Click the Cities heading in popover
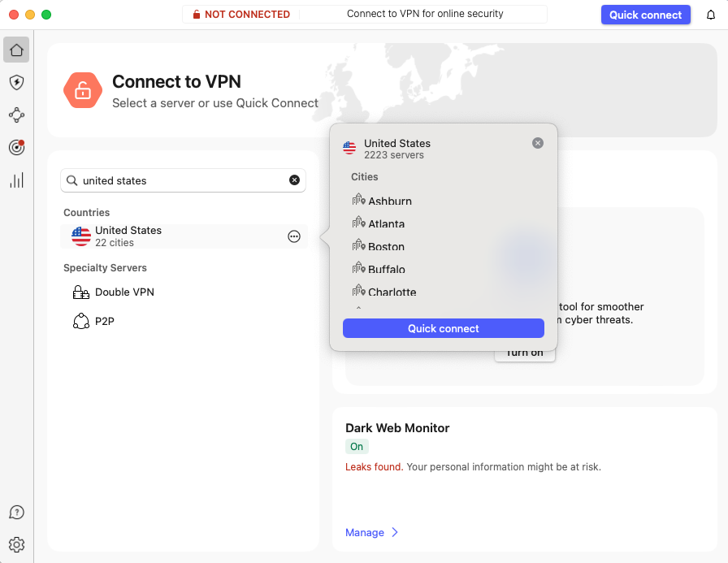Screen dimensions: 728x563 tap(365, 177)
